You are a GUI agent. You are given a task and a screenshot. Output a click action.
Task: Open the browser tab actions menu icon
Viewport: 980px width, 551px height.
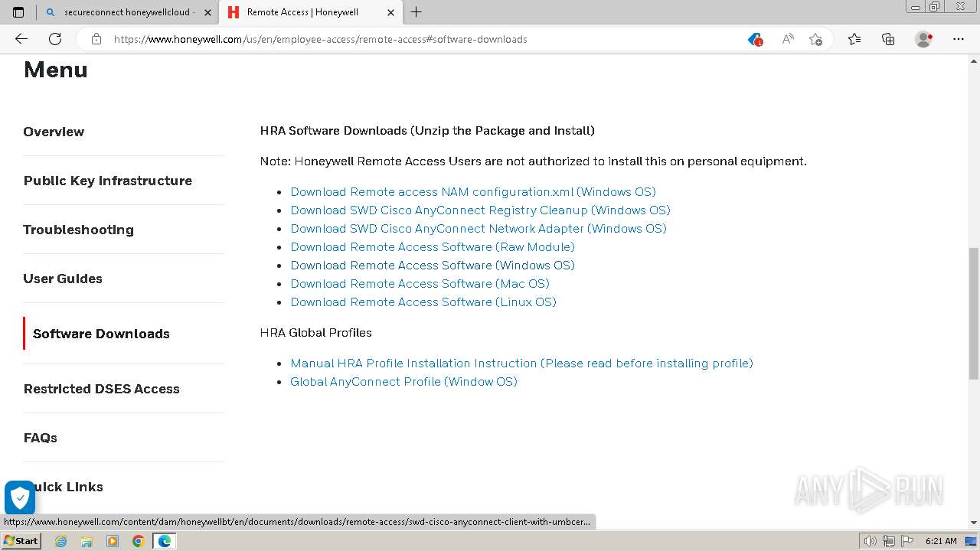[x=18, y=12]
